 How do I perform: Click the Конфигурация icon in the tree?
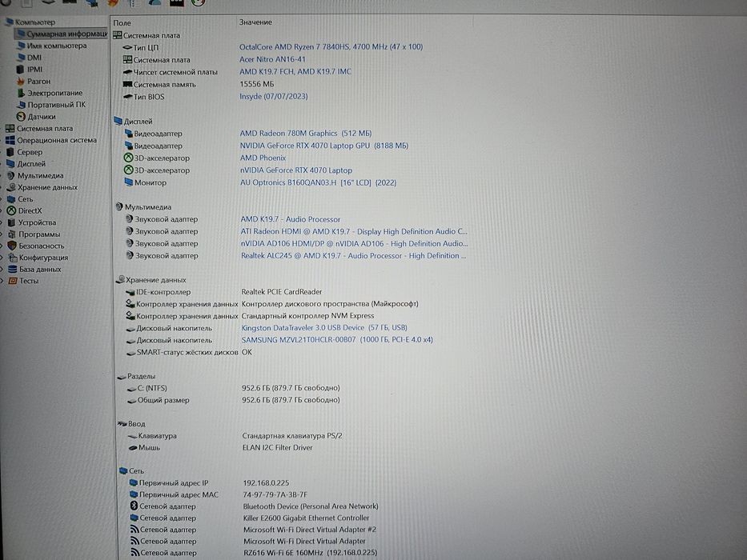(13, 258)
